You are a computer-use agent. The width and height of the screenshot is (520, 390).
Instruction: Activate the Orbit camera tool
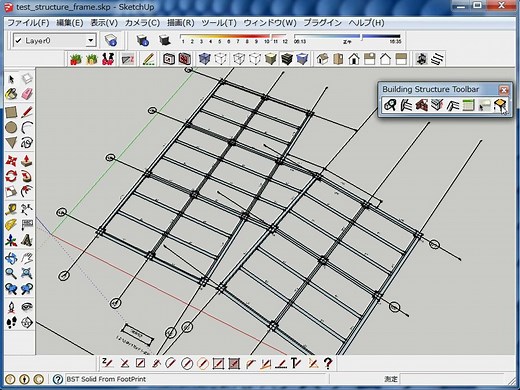coord(11,258)
